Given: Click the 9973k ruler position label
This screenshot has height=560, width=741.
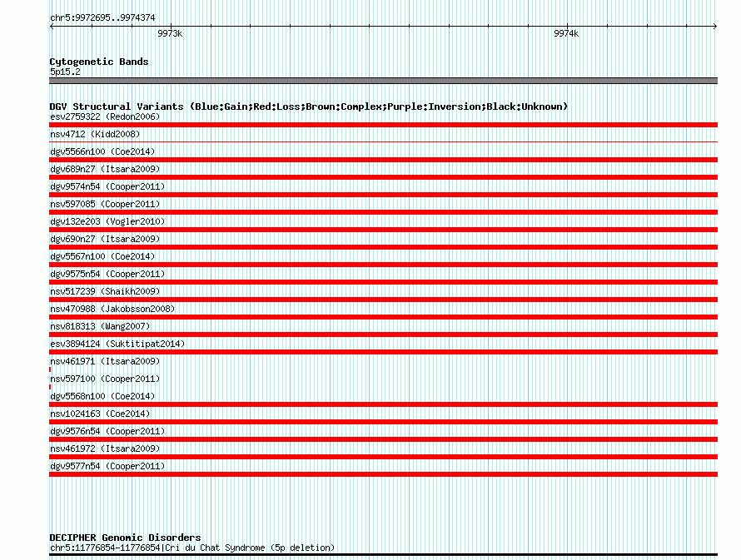Looking at the screenshot, I should [x=170, y=33].
